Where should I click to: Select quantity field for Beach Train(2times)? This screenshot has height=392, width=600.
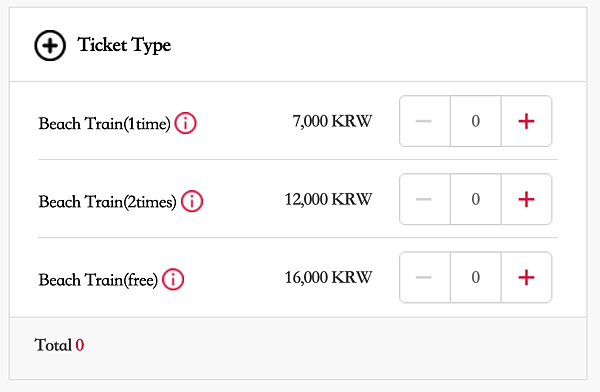[x=476, y=199]
